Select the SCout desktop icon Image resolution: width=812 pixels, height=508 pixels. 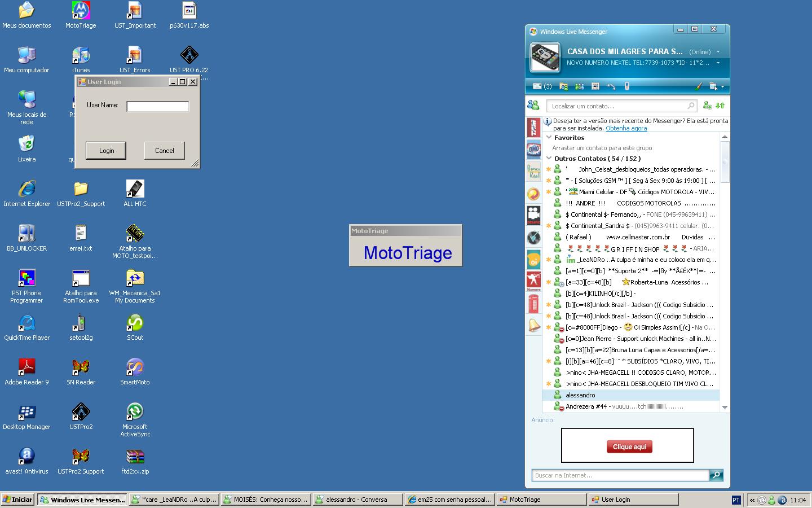pos(135,327)
